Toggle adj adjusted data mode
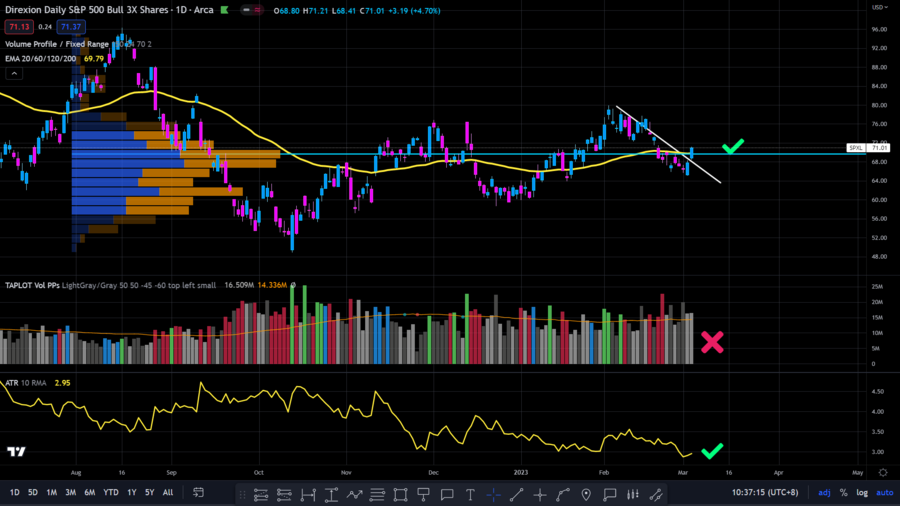Viewport: 900px width, 506px height. pos(824,493)
